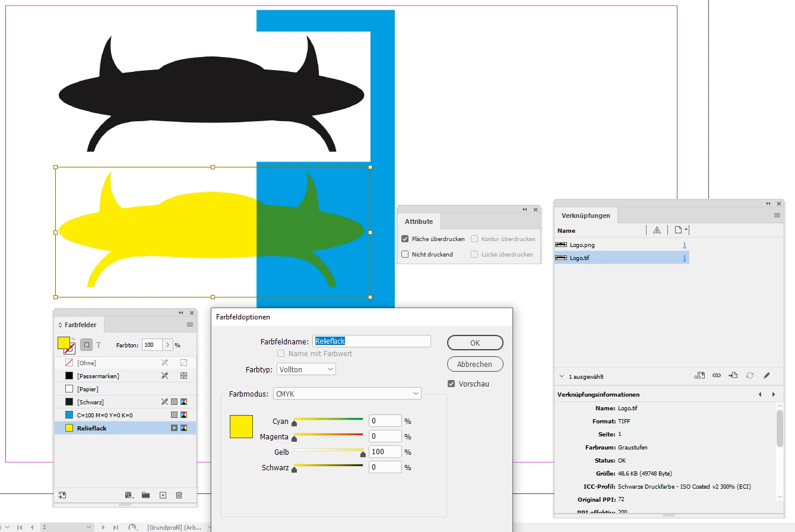
Task: Open the Verknüpfungen panel menu
Action: tap(777, 216)
